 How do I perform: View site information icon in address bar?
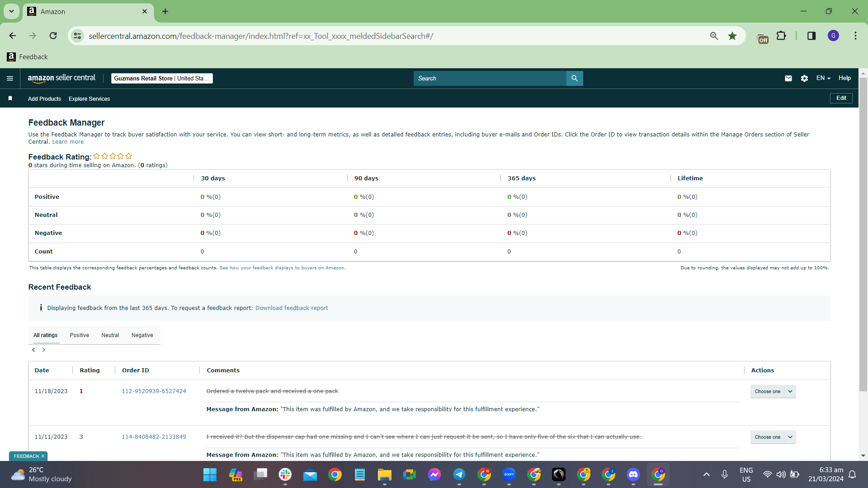tap(78, 36)
